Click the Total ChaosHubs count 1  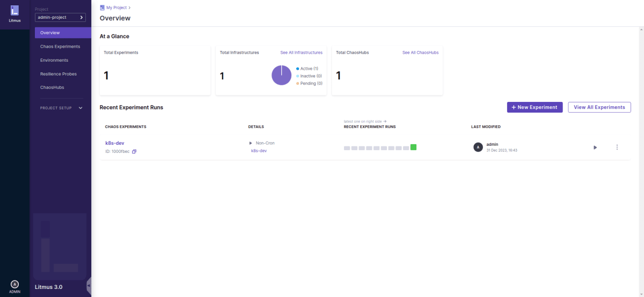point(338,76)
